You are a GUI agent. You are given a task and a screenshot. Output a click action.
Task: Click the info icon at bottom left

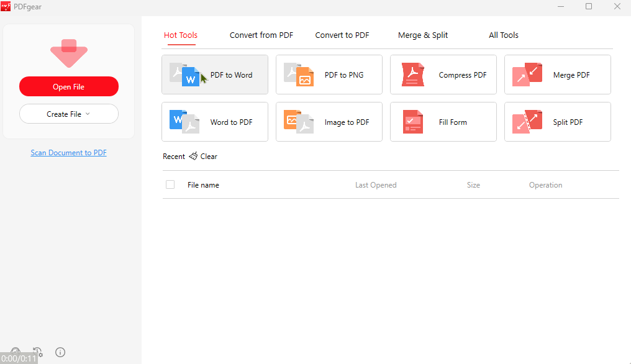coord(60,352)
